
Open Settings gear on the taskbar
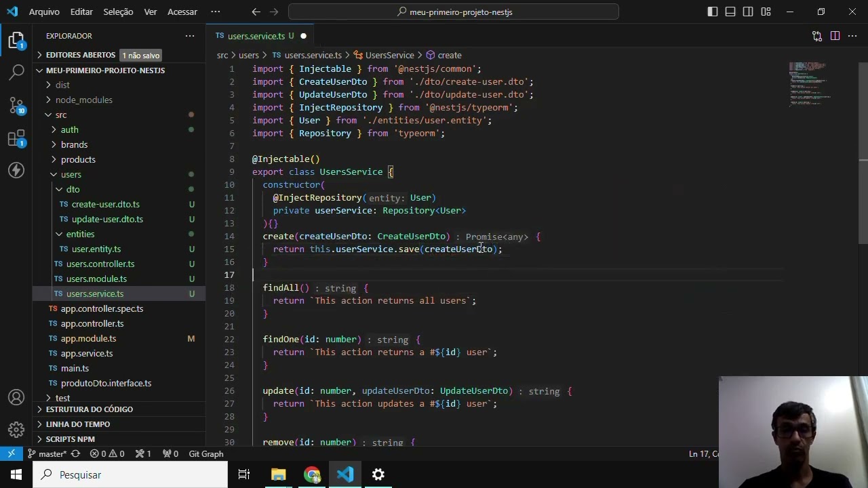coord(378,474)
